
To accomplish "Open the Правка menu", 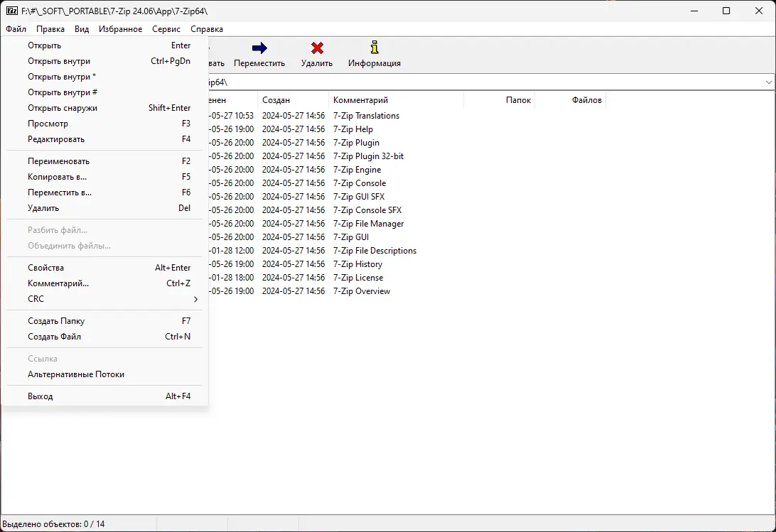I will point(50,29).
